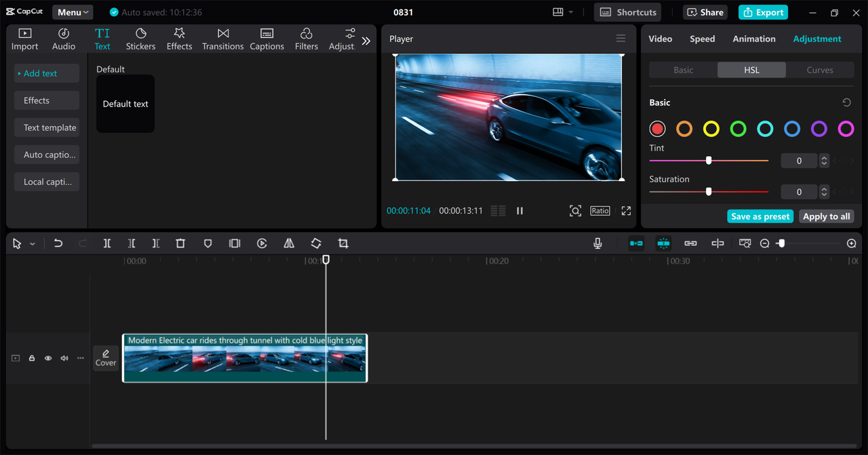Open the Text template category
The height and width of the screenshot is (455, 868).
pyautogui.click(x=47, y=127)
